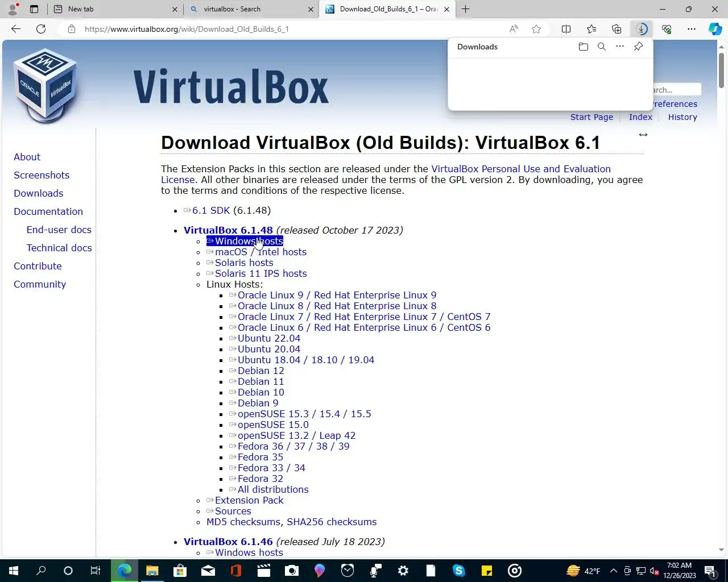This screenshot has width=728, height=582.
Task: Add page to favorites star
Action: pyautogui.click(x=536, y=29)
